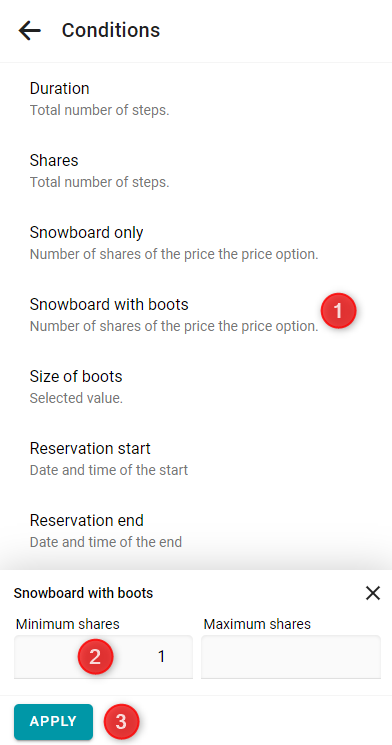Select the Shares condition
The width and height of the screenshot is (392, 745).
[x=196, y=171]
